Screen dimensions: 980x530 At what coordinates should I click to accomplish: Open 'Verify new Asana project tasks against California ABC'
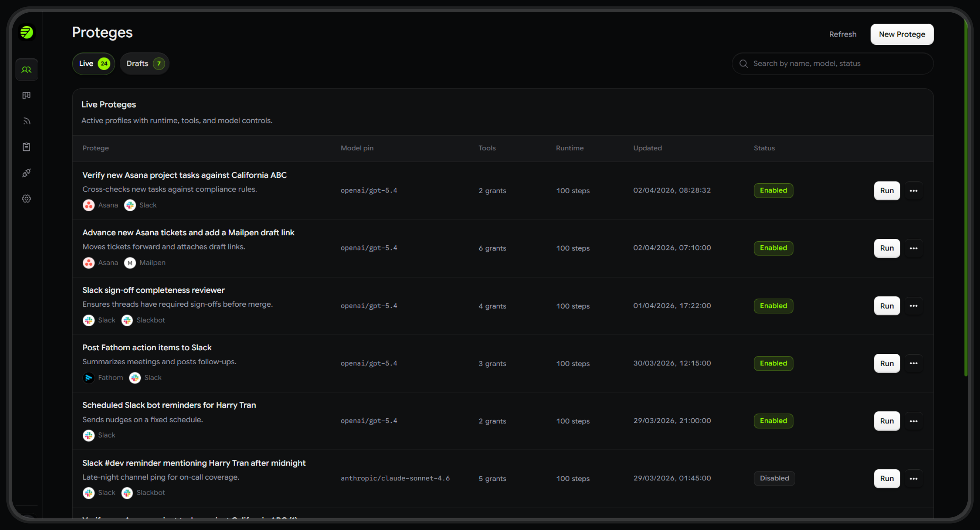(184, 175)
